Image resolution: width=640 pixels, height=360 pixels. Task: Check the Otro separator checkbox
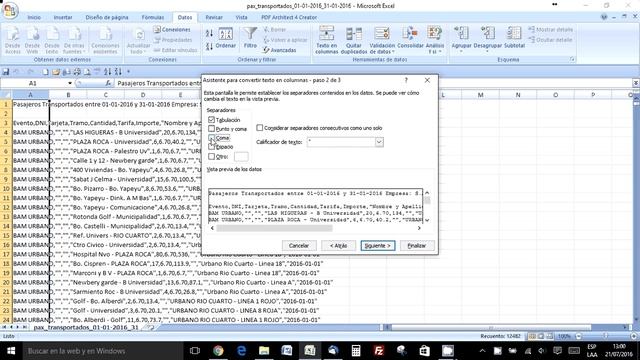[x=211, y=156]
